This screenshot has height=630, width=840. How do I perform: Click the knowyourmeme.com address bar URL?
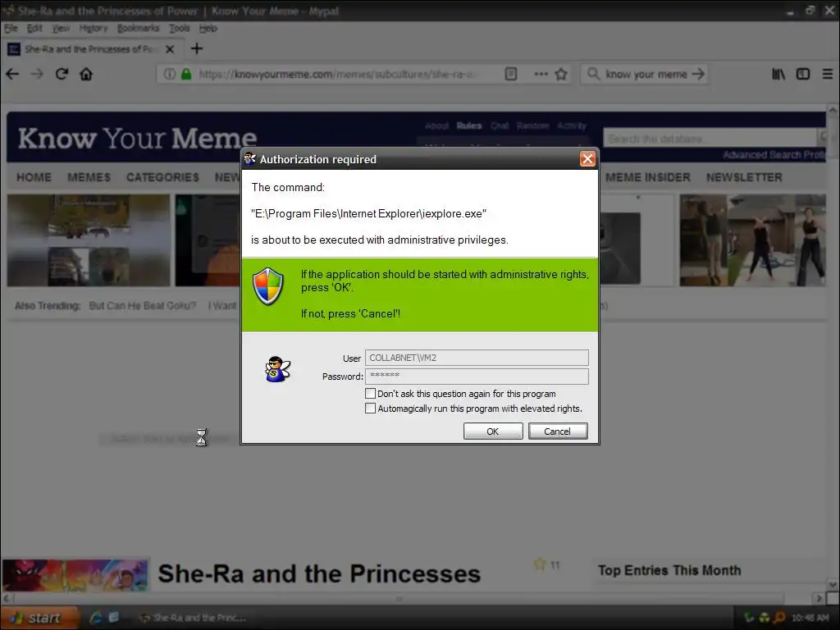coord(337,74)
